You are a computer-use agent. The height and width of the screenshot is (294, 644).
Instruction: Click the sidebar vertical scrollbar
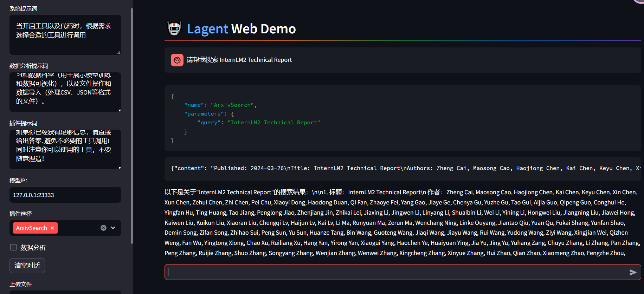(x=132, y=126)
